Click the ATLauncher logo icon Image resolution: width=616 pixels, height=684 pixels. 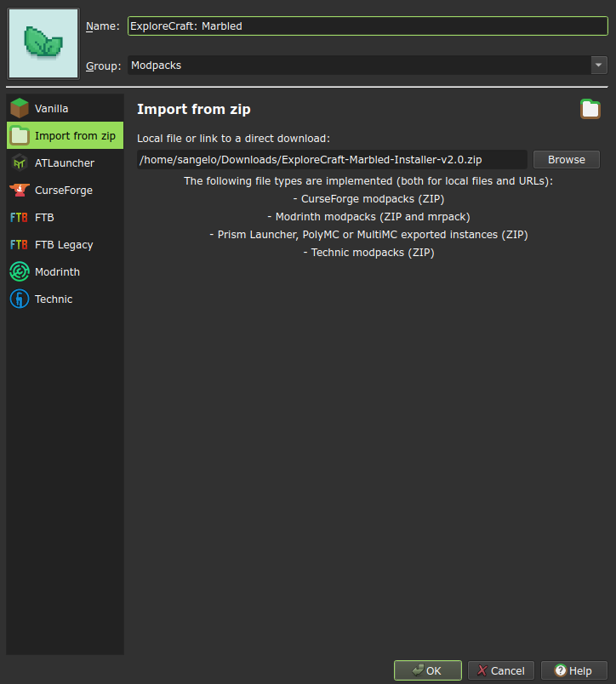(20, 162)
